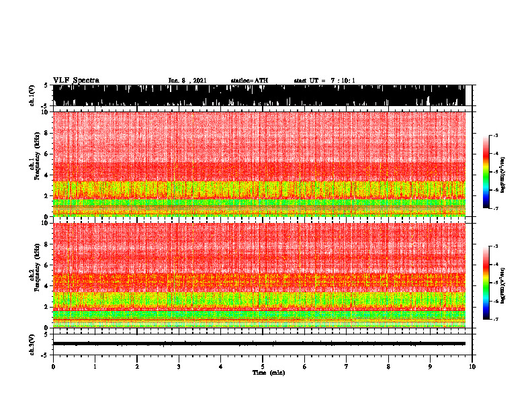
Task: Click the time axis tick label "1"
Action: (x=95, y=367)
